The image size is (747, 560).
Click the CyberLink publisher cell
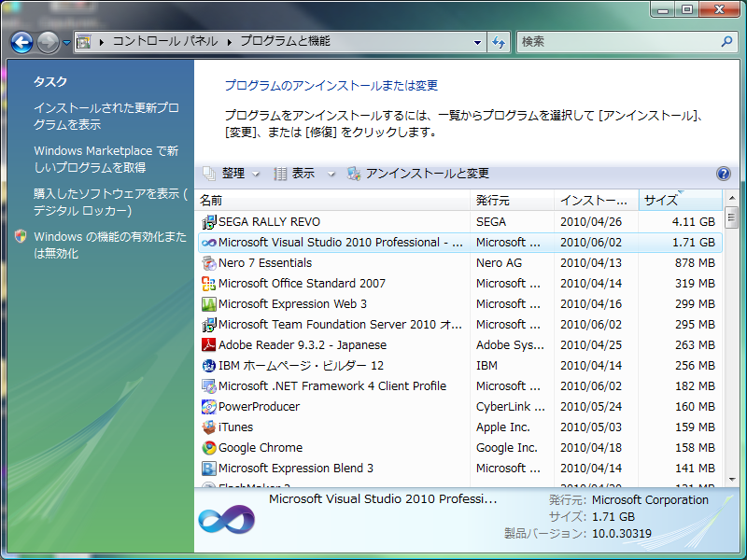pyautogui.click(x=511, y=407)
